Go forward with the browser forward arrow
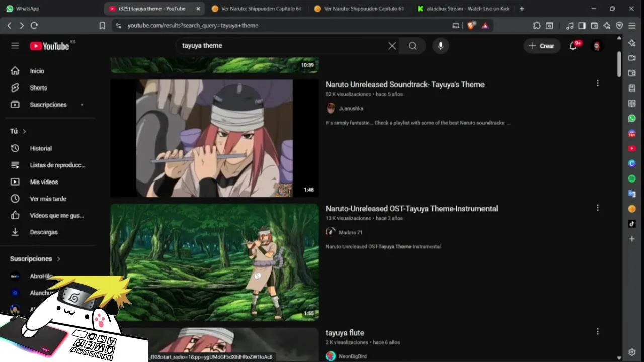The image size is (644, 362). click(x=21, y=25)
